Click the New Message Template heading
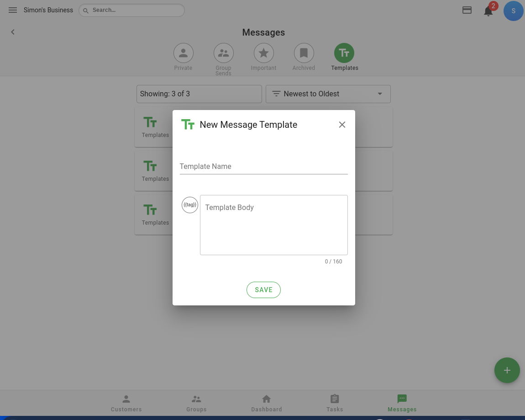The height and width of the screenshot is (420, 525). pos(248,125)
